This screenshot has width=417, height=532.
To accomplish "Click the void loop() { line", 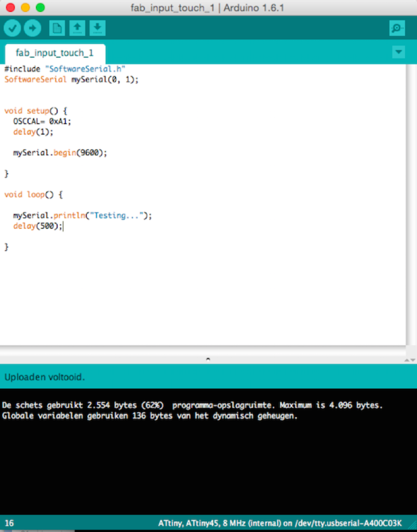I will (34, 195).
